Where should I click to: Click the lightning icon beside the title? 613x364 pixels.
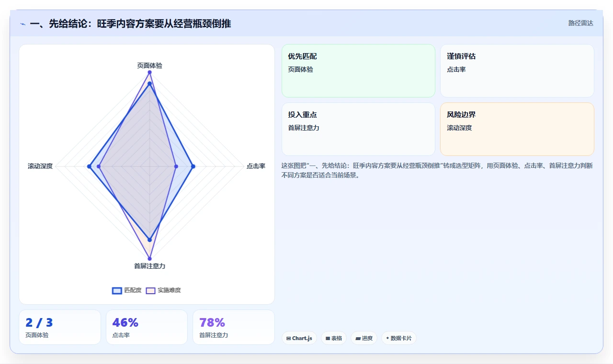[23, 24]
